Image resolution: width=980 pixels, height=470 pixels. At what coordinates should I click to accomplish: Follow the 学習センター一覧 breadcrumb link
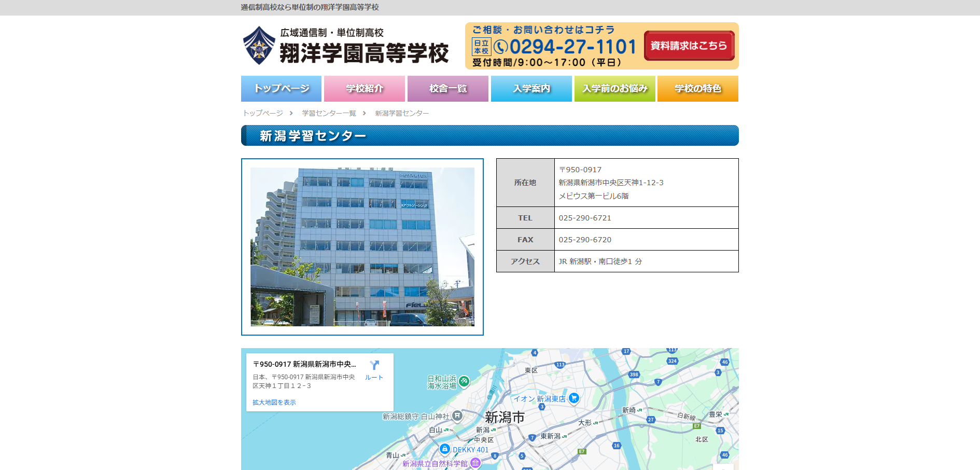coord(329,113)
